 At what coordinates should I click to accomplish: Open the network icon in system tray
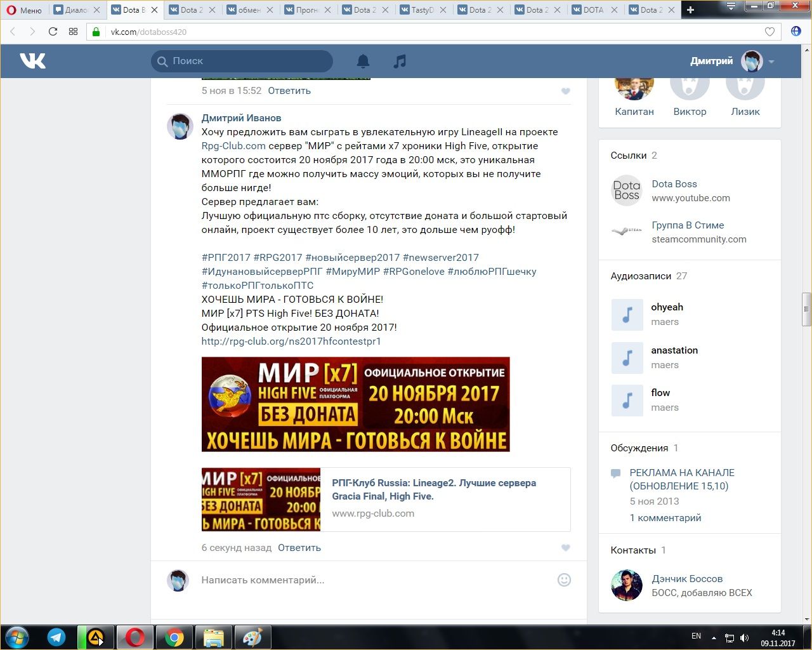(x=730, y=637)
